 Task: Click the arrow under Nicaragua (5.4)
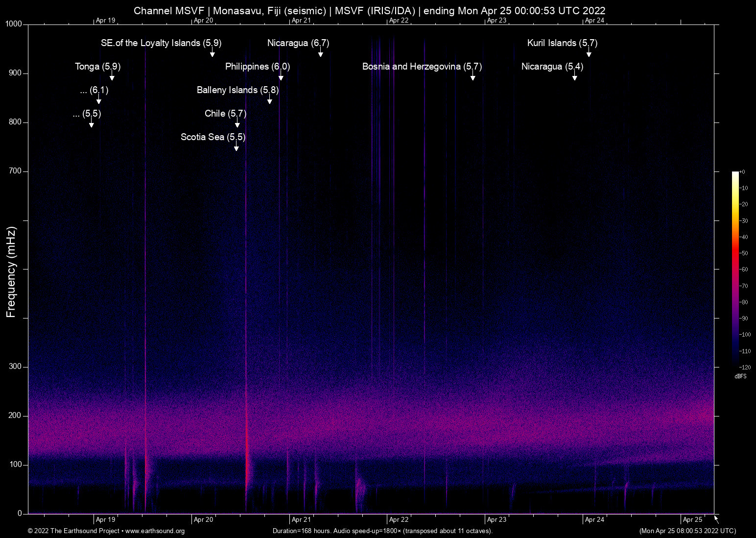click(574, 76)
